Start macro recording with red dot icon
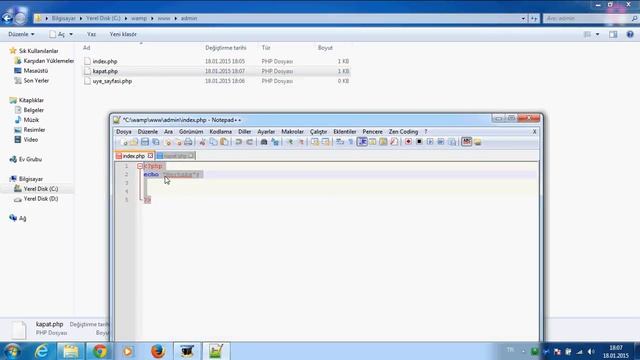This screenshot has width=640, height=360. (x=409, y=142)
